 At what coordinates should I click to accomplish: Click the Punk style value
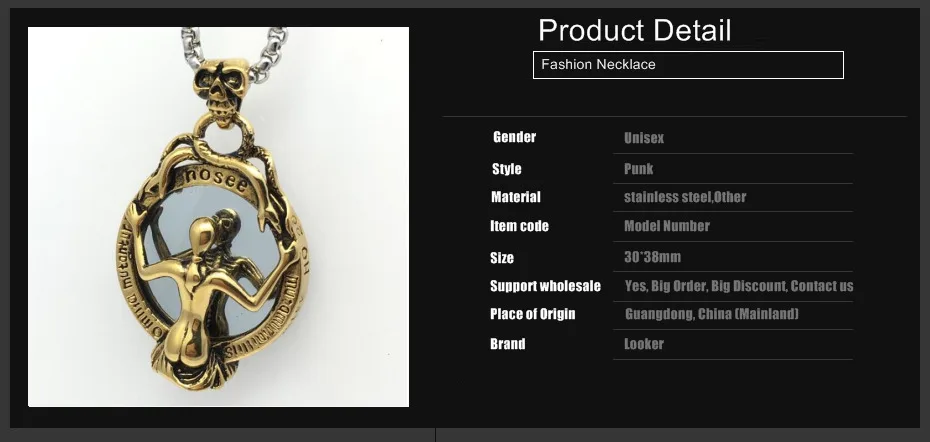[638, 169]
